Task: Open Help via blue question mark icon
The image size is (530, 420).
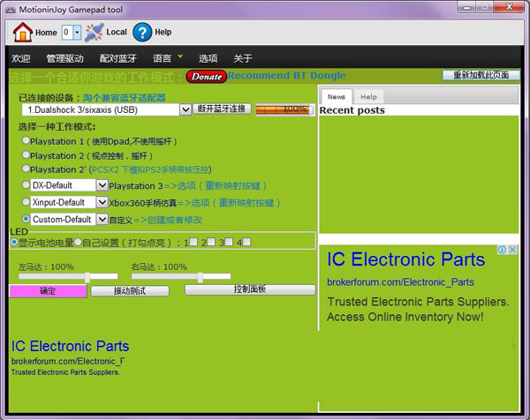Action: point(142,33)
